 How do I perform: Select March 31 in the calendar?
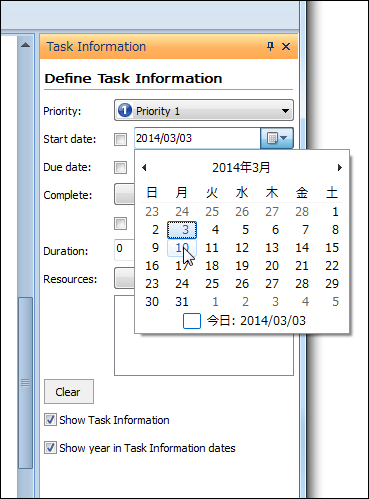182,302
